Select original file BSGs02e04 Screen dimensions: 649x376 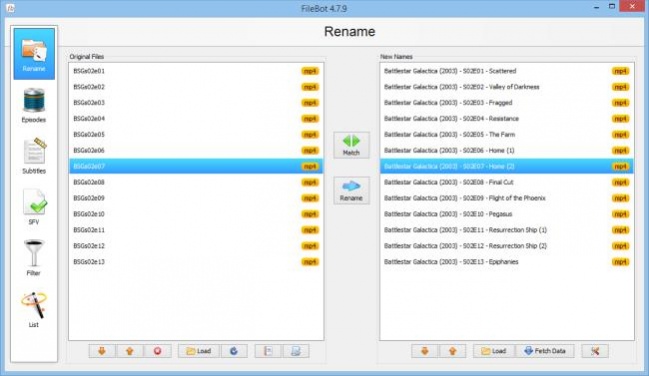point(196,119)
